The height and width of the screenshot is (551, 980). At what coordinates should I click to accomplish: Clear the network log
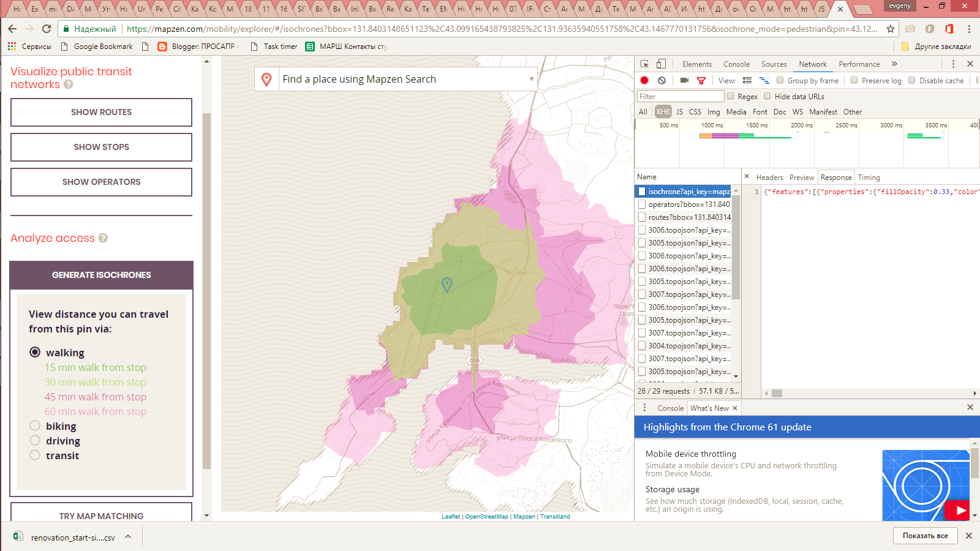tap(661, 80)
